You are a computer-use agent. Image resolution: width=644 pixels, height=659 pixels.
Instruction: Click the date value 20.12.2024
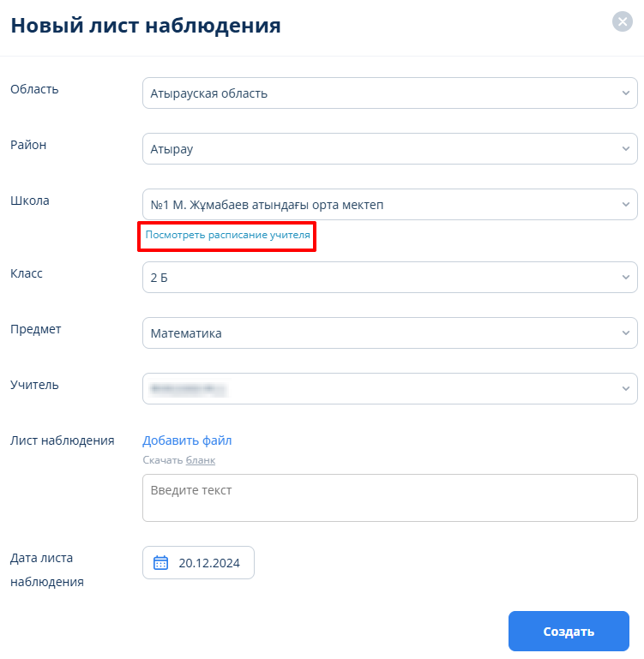209,563
